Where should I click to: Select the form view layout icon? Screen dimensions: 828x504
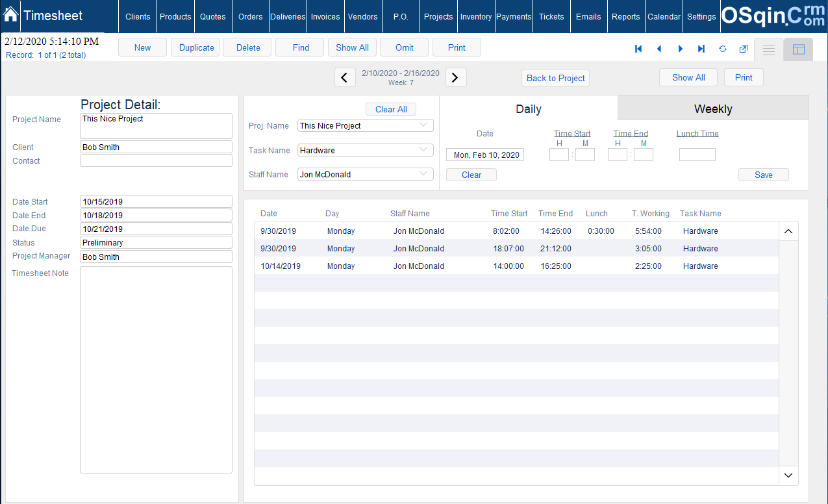tap(797, 49)
